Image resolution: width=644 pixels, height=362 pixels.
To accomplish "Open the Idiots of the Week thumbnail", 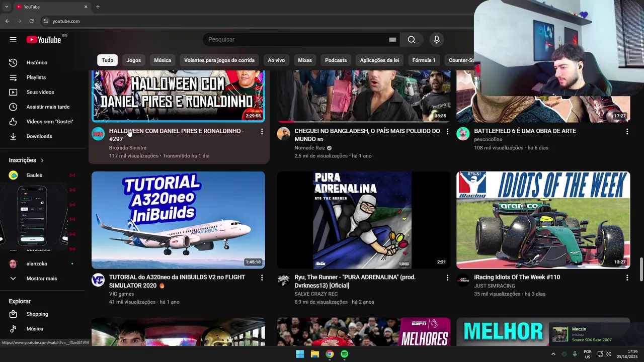I will (543, 220).
